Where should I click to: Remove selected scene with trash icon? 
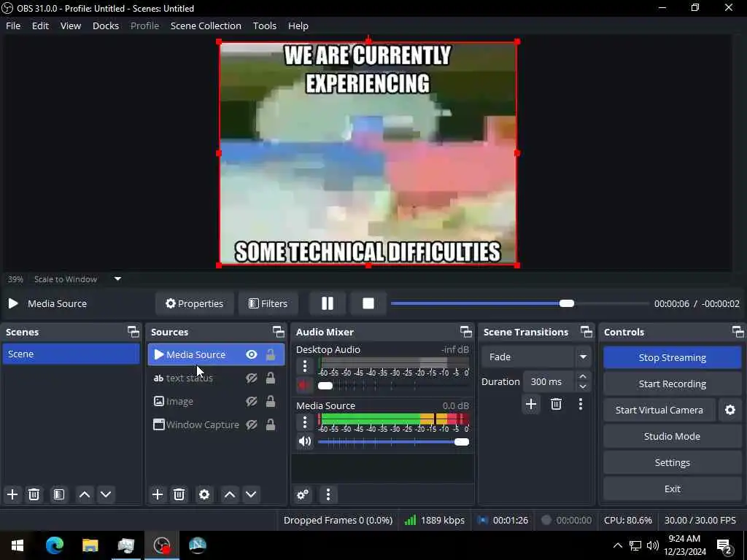(34, 494)
